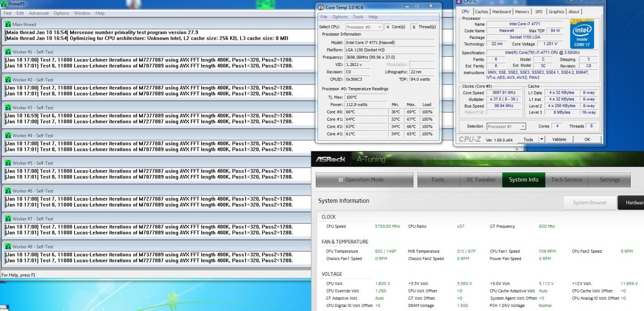Viewport: 644px width, 311px height.
Task: Open Core Temp Tools menu
Action: pyautogui.click(x=358, y=17)
